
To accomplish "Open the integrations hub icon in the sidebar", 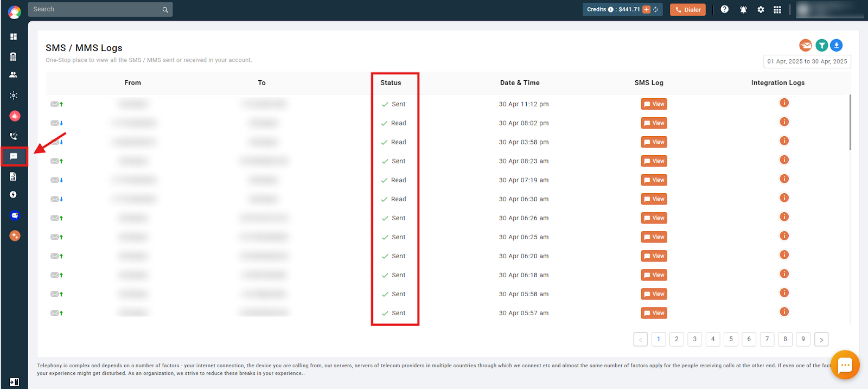I will click(14, 95).
